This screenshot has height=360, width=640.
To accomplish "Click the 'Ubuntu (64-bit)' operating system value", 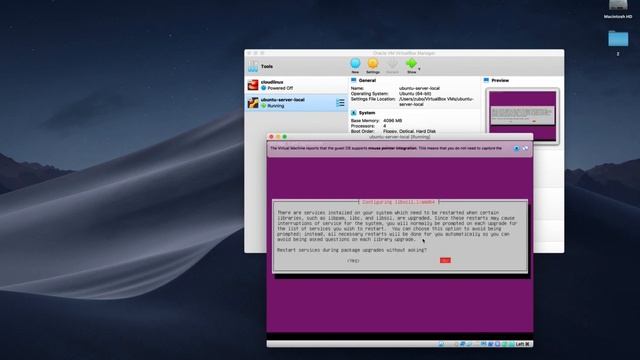I will click(x=415, y=93).
